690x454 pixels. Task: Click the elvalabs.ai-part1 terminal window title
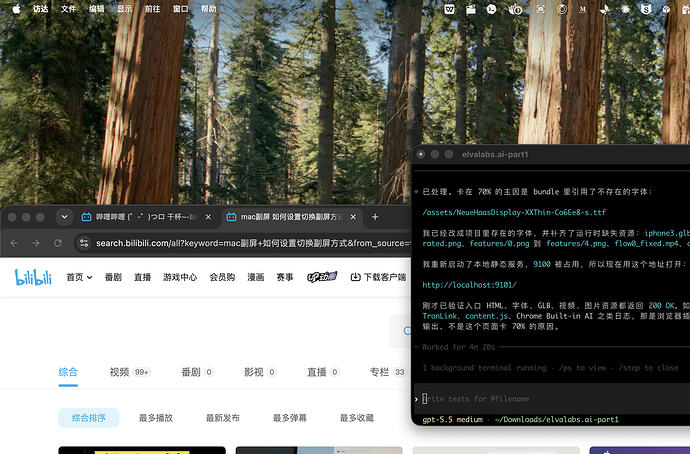tap(495, 154)
